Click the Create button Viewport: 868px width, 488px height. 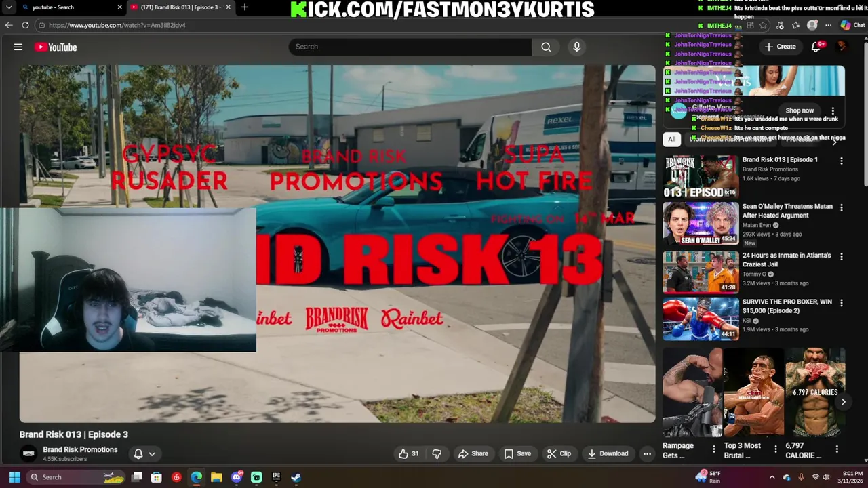[780, 47]
